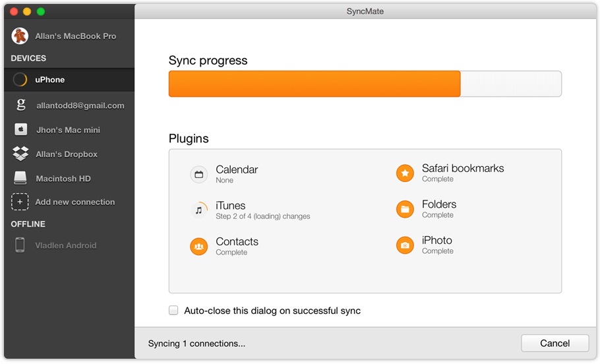
Task: Click the Safari bookmarks plugin name
Action: (463, 168)
